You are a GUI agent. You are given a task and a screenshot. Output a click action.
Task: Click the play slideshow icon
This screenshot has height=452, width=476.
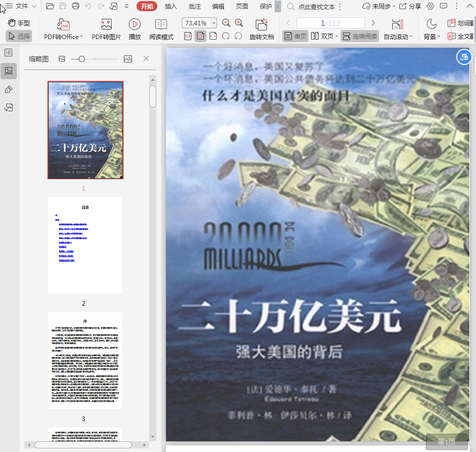134,24
